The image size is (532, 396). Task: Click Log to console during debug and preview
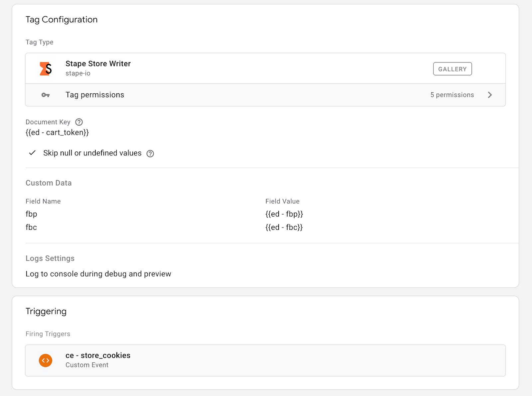pos(98,274)
